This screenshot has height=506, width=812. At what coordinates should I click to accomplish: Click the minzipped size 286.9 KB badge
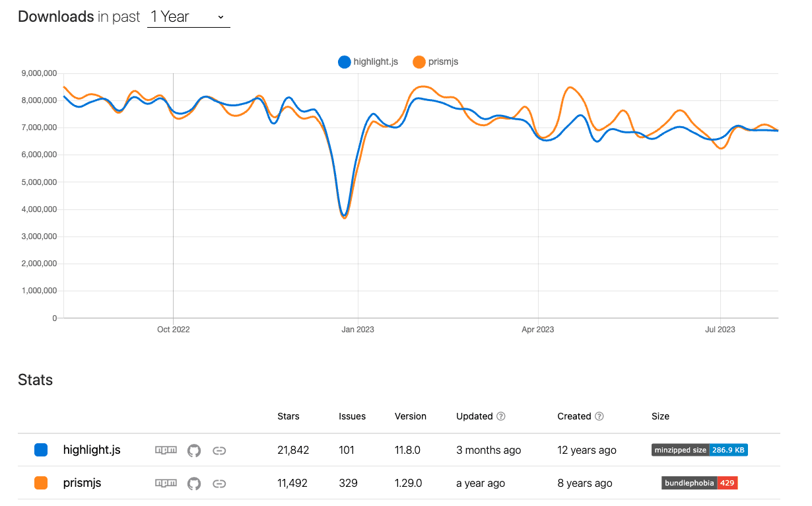[700, 450]
